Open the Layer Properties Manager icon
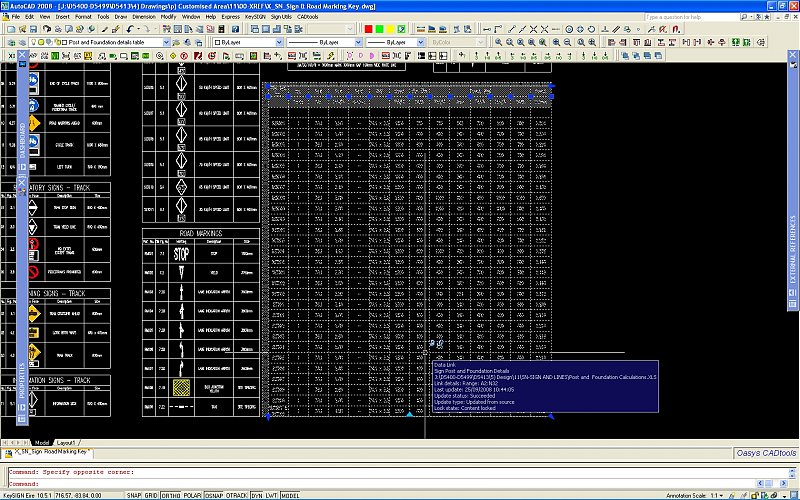This screenshot has height=500, width=800. [9, 44]
